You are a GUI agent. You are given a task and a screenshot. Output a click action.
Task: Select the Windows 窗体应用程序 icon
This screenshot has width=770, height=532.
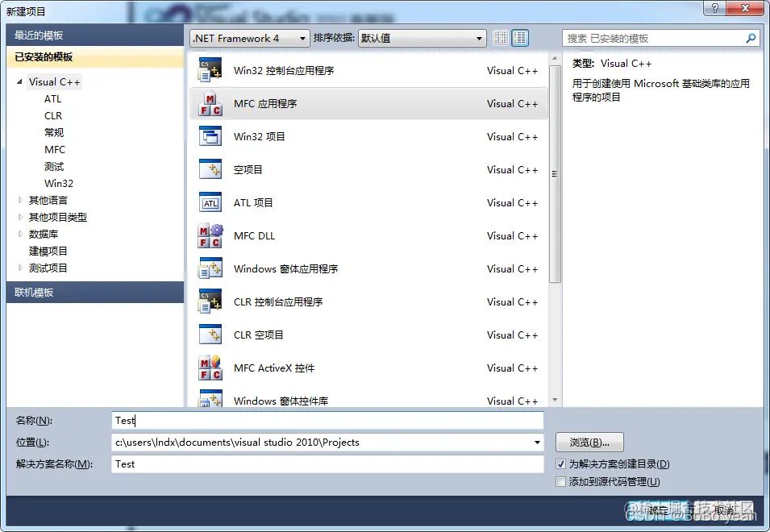210,268
